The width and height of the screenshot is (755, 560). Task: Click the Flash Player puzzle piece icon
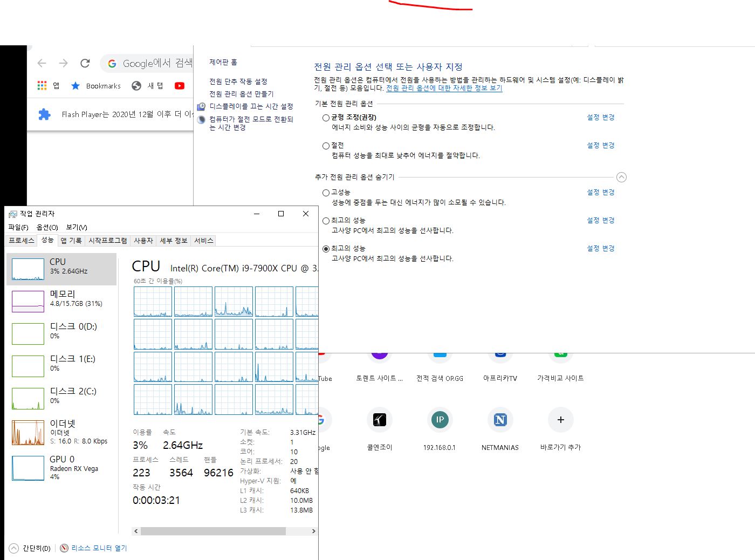44,114
